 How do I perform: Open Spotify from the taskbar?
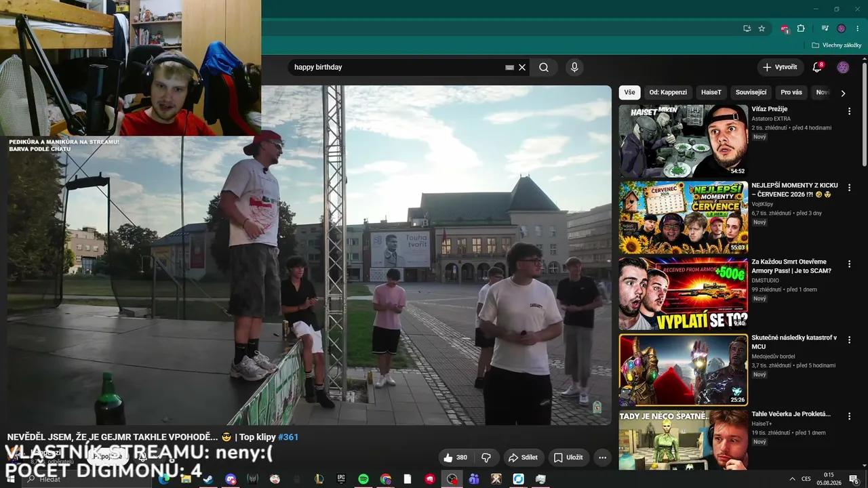click(x=363, y=479)
